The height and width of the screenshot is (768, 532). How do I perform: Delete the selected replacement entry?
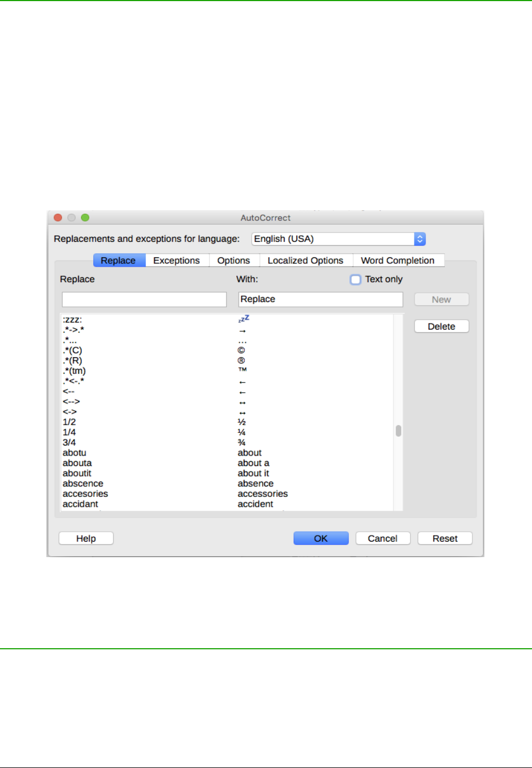coord(441,326)
